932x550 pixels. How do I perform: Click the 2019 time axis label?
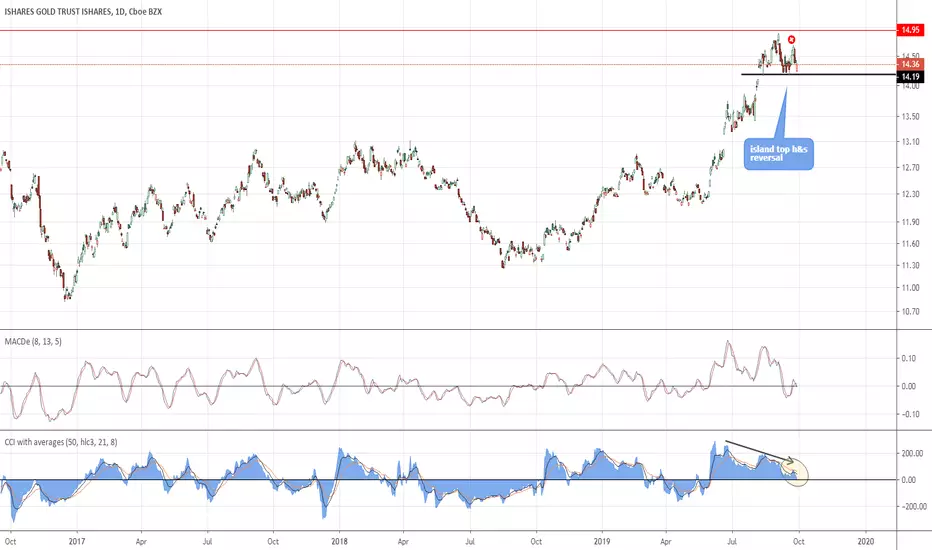click(602, 542)
